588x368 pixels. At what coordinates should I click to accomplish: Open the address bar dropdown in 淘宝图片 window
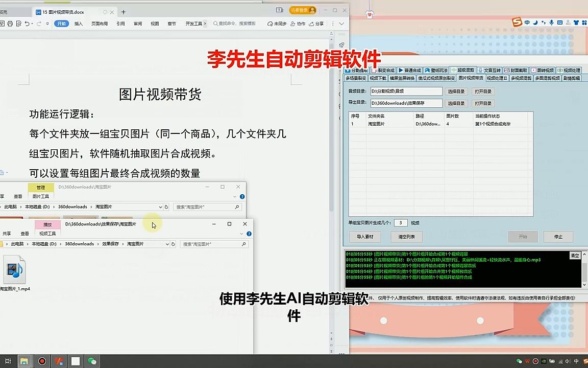(162, 207)
